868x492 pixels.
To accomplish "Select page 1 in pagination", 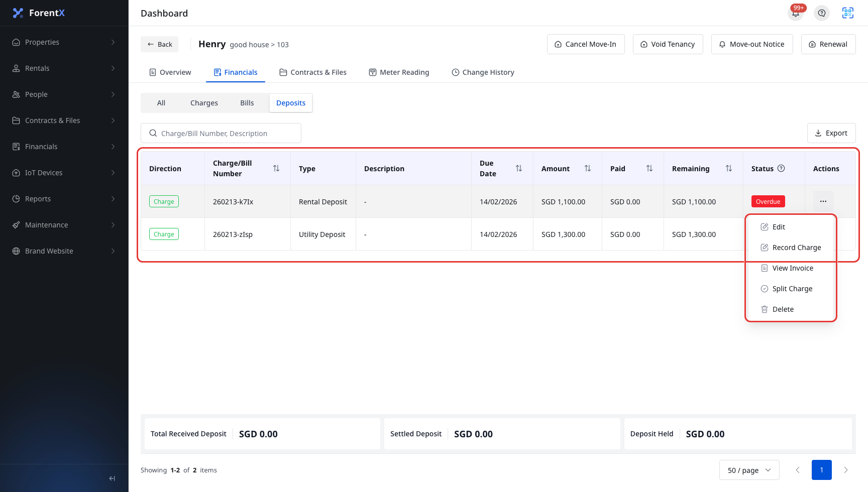I will click(822, 470).
